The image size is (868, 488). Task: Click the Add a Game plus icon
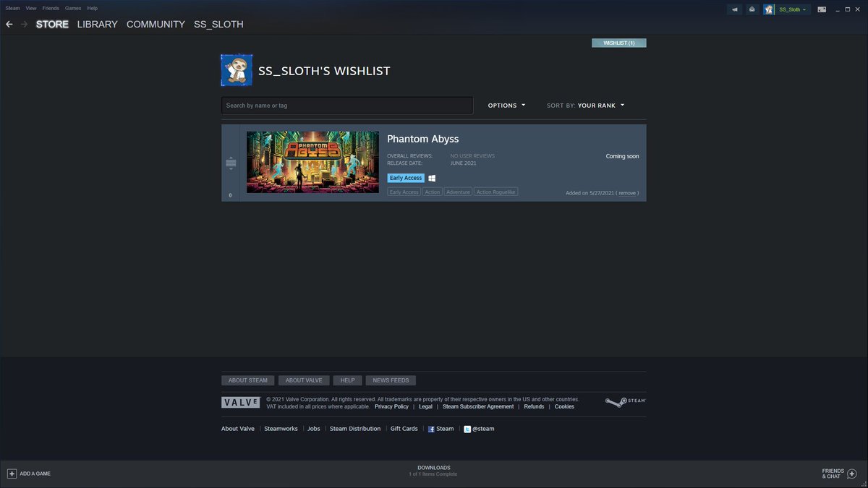point(12,474)
